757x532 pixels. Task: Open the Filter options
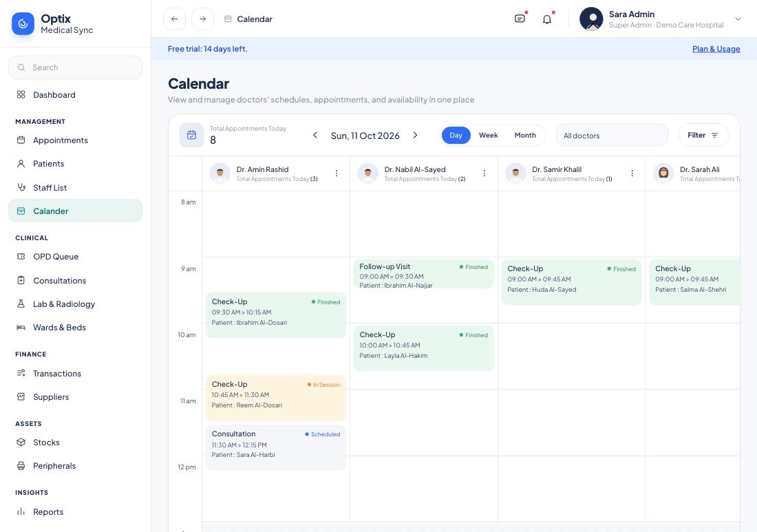pos(703,135)
